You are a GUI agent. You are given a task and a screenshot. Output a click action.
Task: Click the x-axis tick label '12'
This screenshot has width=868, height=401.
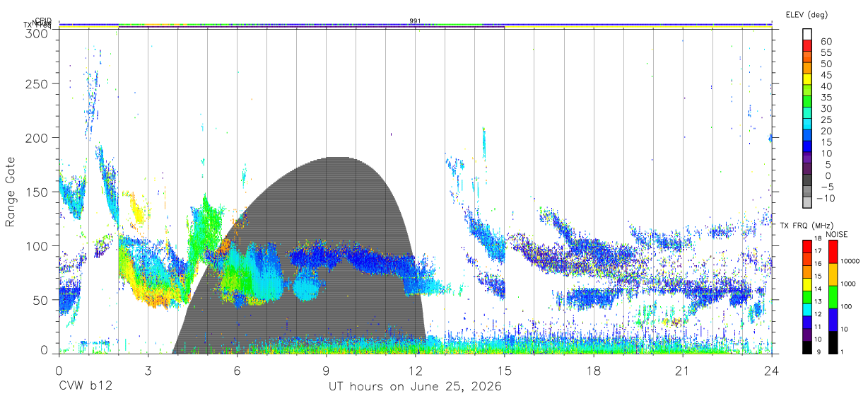tap(416, 370)
